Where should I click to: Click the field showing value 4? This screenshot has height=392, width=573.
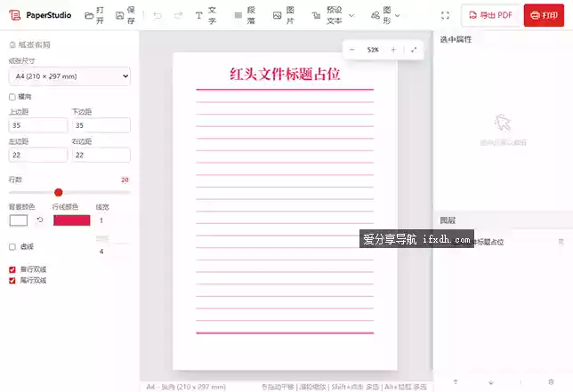click(x=112, y=252)
